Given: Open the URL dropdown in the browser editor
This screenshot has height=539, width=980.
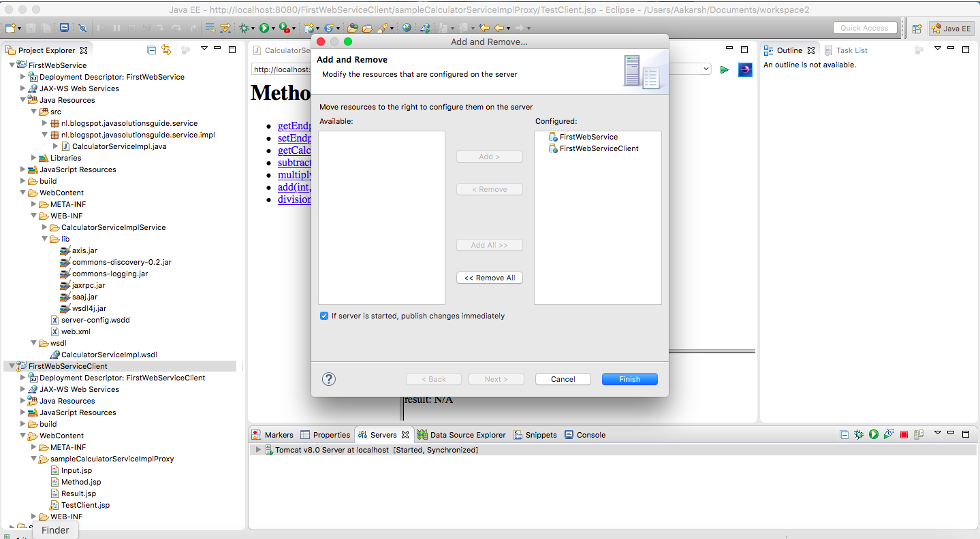Looking at the screenshot, I should (706, 69).
